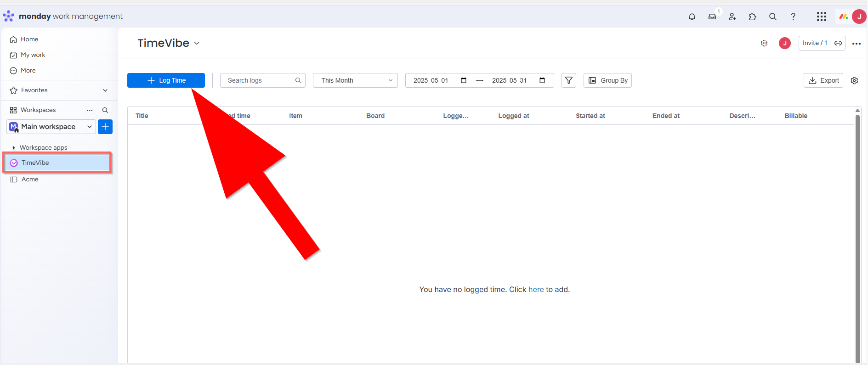Open the notifications bell

pyautogui.click(x=692, y=17)
